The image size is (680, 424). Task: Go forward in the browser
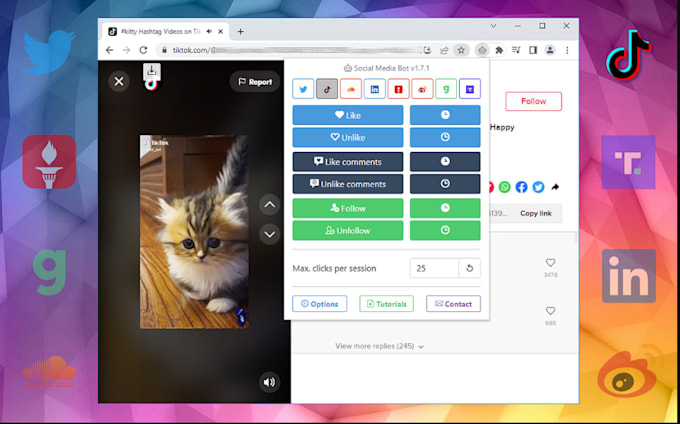pos(126,50)
